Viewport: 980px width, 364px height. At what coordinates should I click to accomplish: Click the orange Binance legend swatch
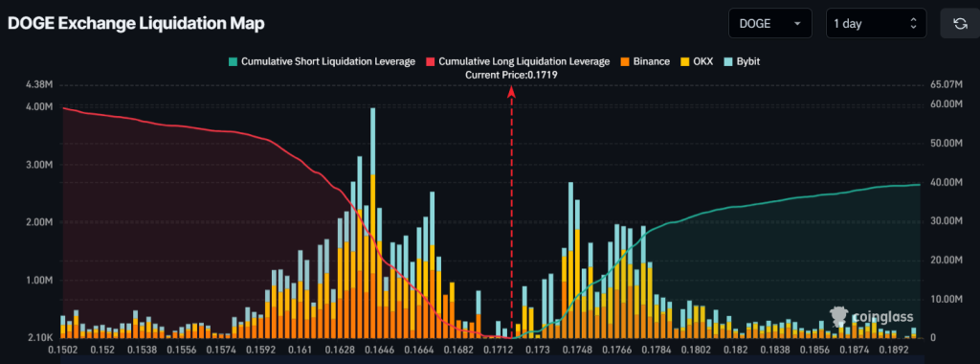point(624,62)
